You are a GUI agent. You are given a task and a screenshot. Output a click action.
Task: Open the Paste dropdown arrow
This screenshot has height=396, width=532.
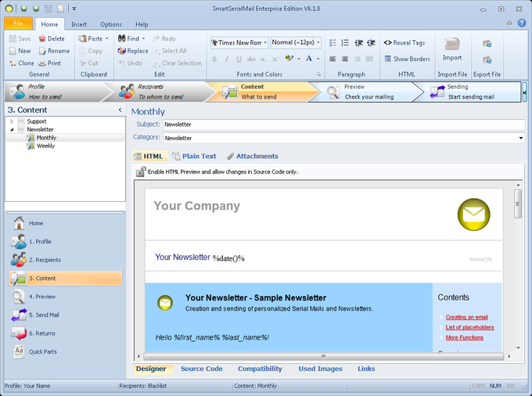[106, 38]
